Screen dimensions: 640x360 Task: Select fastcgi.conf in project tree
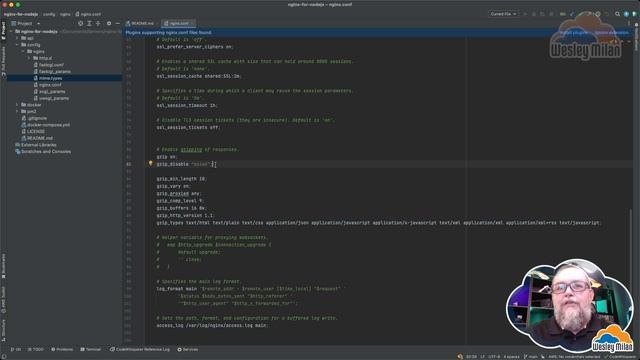tap(48, 65)
